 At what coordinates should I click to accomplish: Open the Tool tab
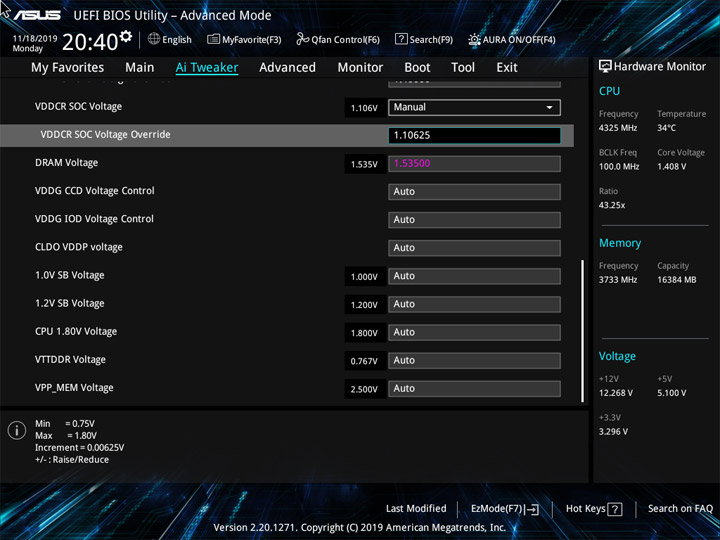click(x=463, y=68)
